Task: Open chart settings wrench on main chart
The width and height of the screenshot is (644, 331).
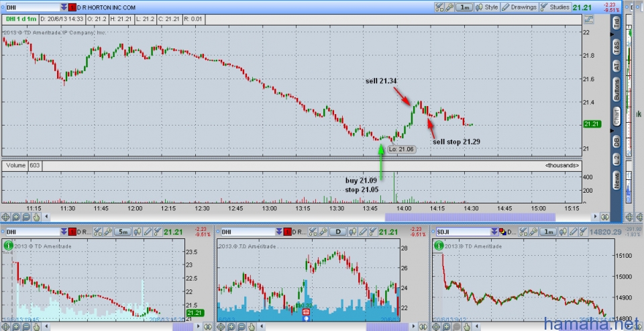Action: 449,7
